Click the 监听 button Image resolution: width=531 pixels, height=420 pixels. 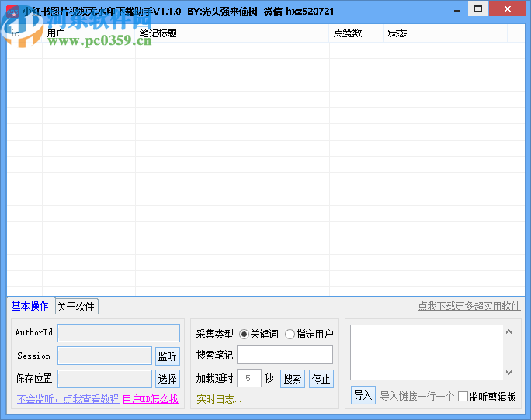coord(167,356)
